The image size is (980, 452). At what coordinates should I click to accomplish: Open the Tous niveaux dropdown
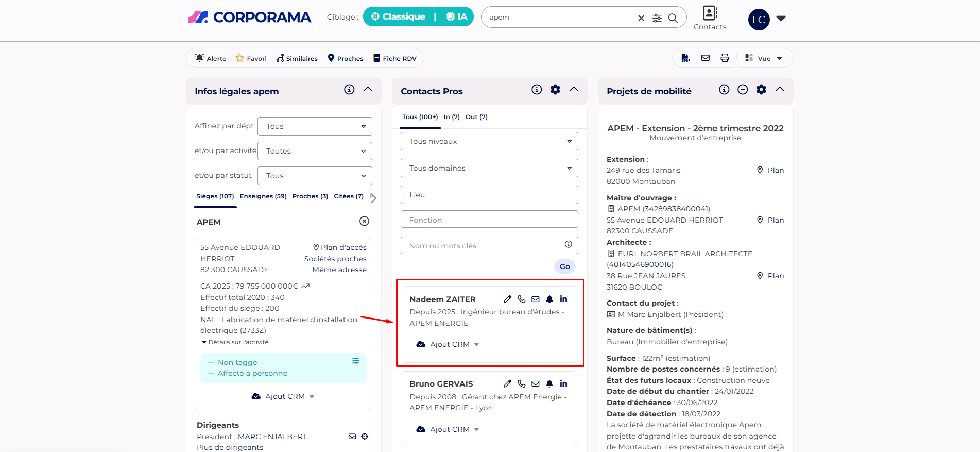point(489,141)
